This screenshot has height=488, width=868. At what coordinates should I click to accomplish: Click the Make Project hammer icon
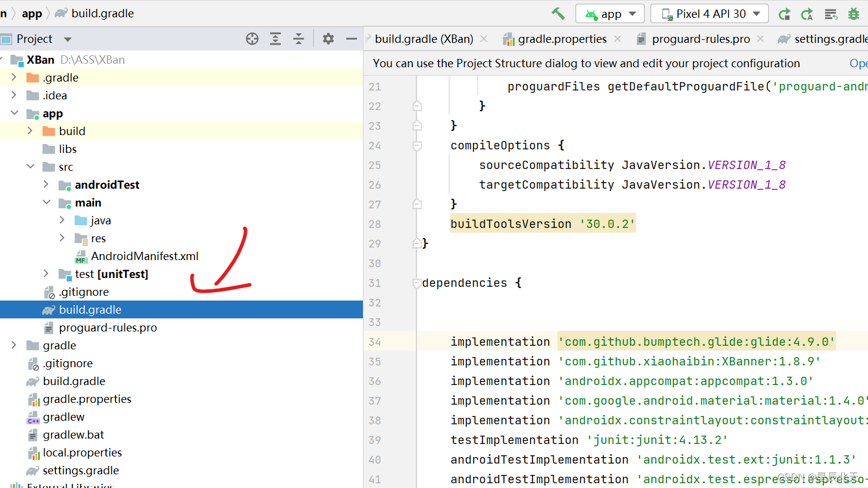(x=558, y=14)
